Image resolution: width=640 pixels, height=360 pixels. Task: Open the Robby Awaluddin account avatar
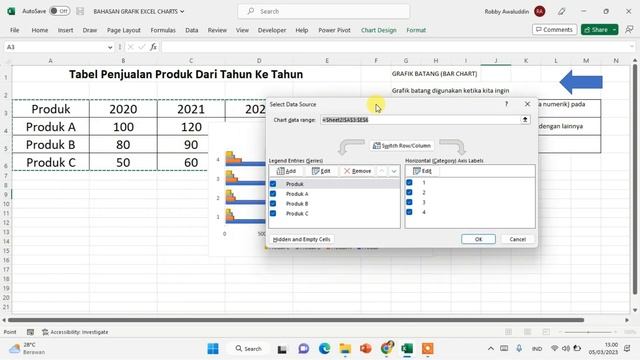540,11
